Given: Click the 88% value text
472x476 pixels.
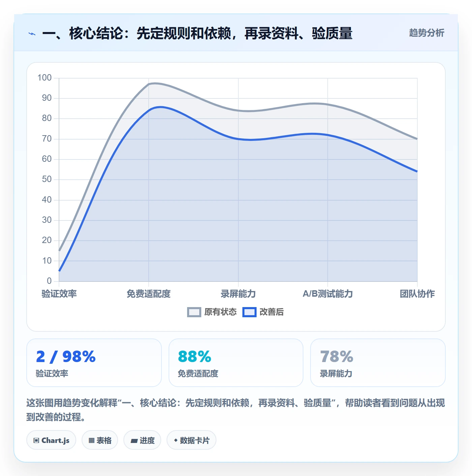Looking at the screenshot, I should pyautogui.click(x=195, y=356).
